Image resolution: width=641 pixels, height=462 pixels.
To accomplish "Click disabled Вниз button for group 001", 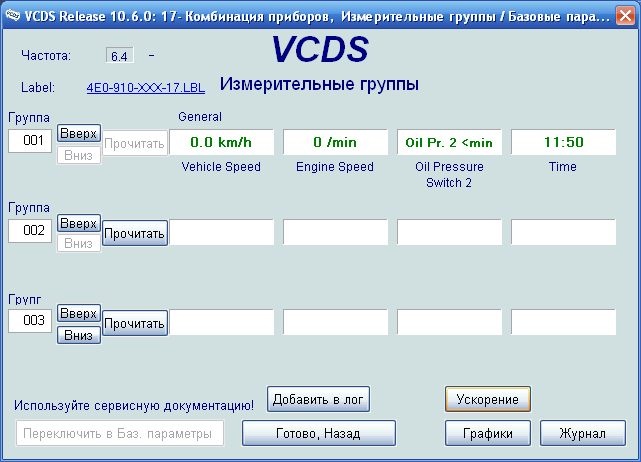I will tap(79, 155).
